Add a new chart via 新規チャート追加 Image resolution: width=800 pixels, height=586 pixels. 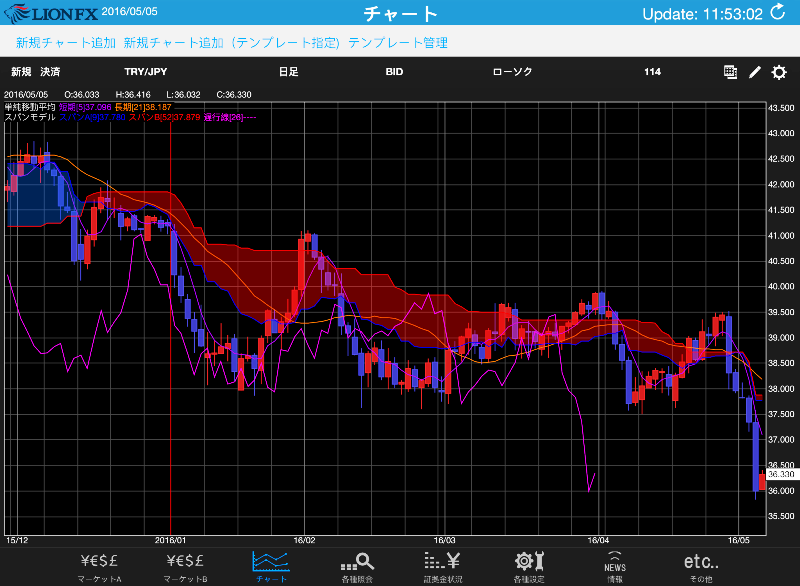(x=66, y=43)
